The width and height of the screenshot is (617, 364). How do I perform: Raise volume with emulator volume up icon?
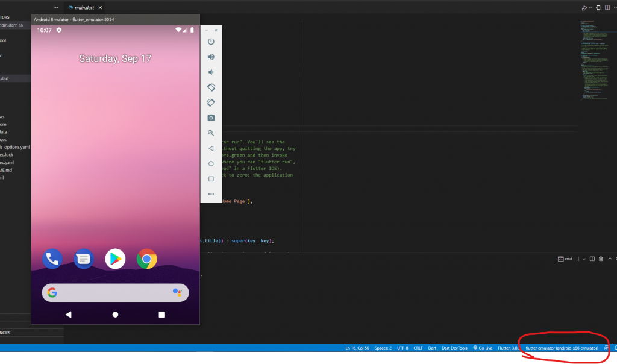211,57
